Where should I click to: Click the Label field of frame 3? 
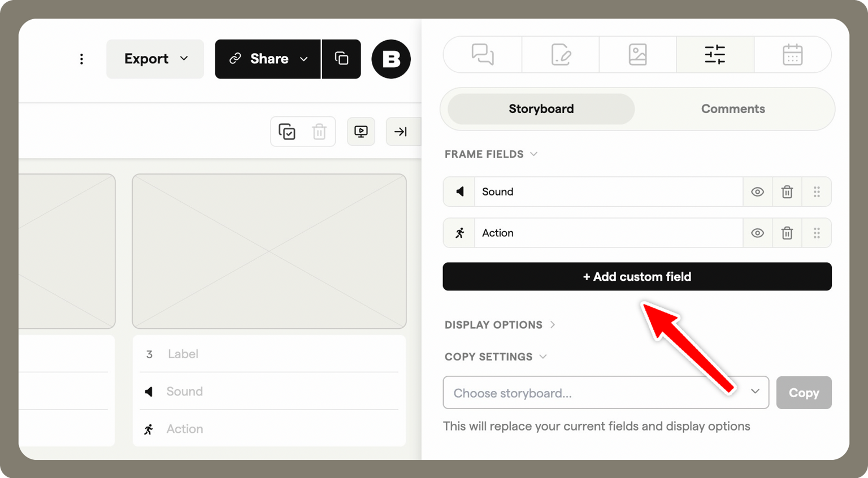coord(270,354)
